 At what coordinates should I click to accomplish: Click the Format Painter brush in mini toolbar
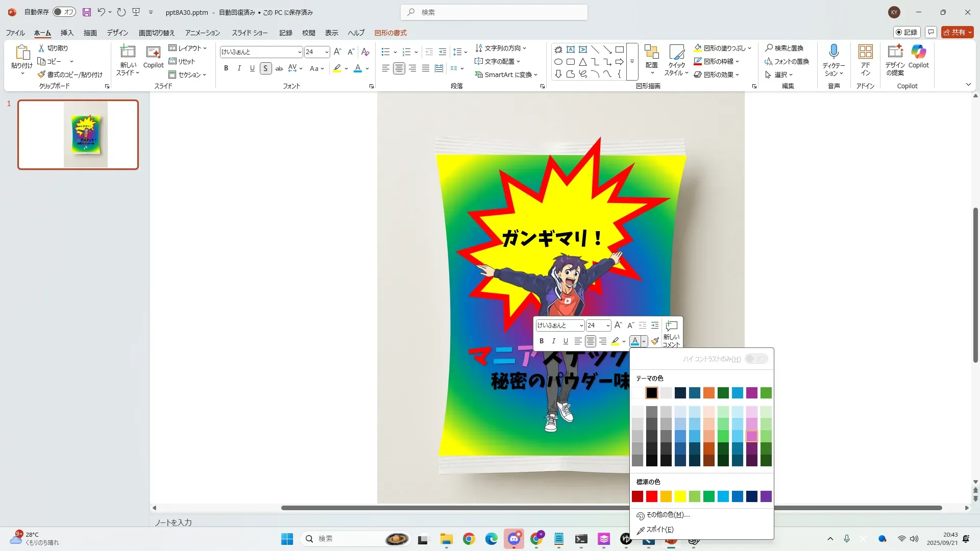pos(655,341)
